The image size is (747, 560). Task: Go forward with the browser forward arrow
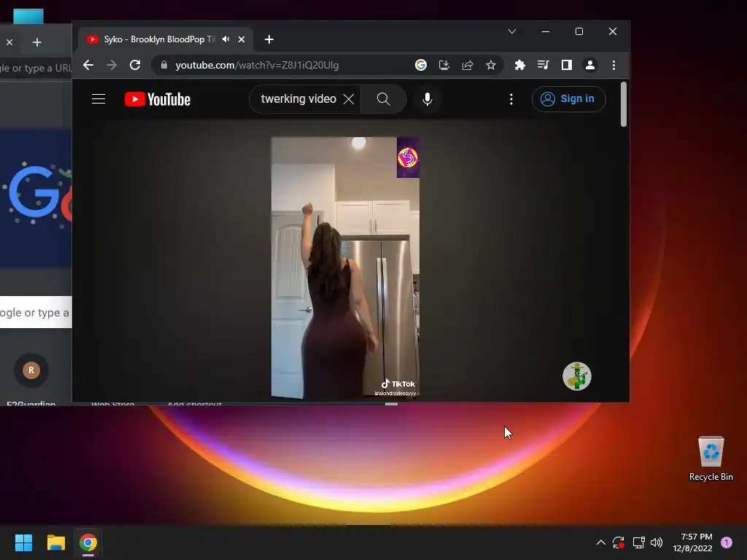(112, 65)
